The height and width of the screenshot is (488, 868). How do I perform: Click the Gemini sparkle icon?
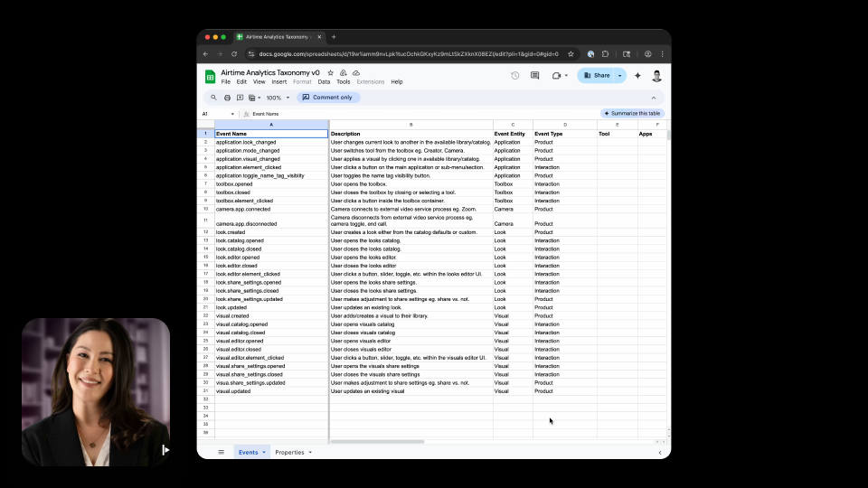(637, 76)
